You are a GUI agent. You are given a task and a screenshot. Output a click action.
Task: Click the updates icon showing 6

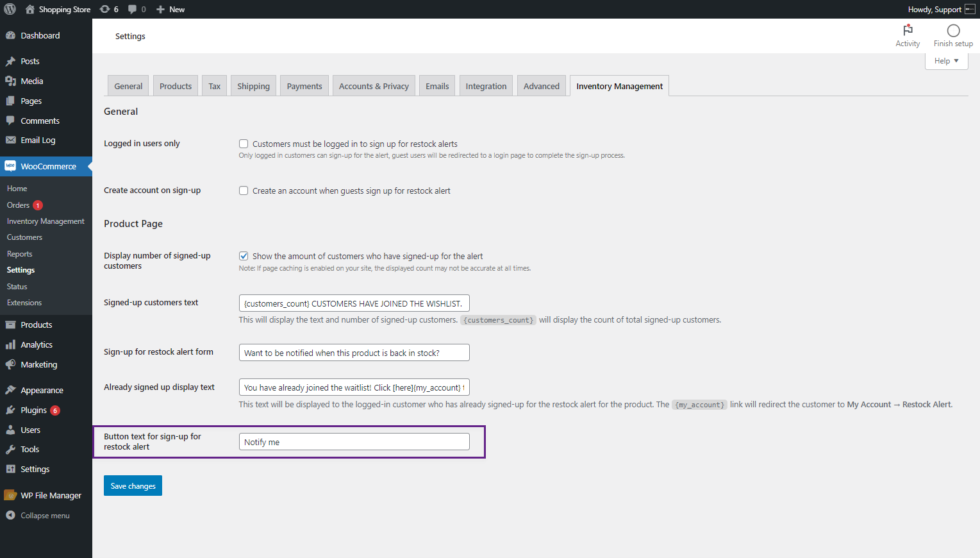[105, 9]
